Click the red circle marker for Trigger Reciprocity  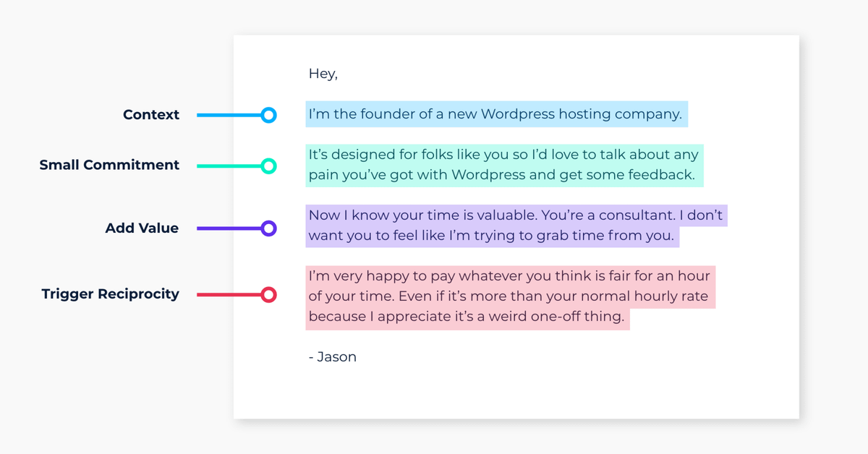[x=268, y=295]
